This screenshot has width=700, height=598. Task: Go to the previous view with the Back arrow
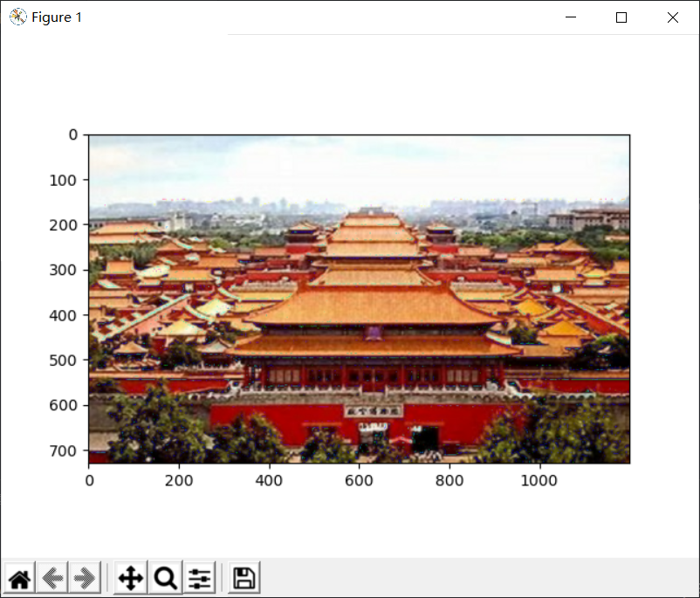click(x=52, y=577)
